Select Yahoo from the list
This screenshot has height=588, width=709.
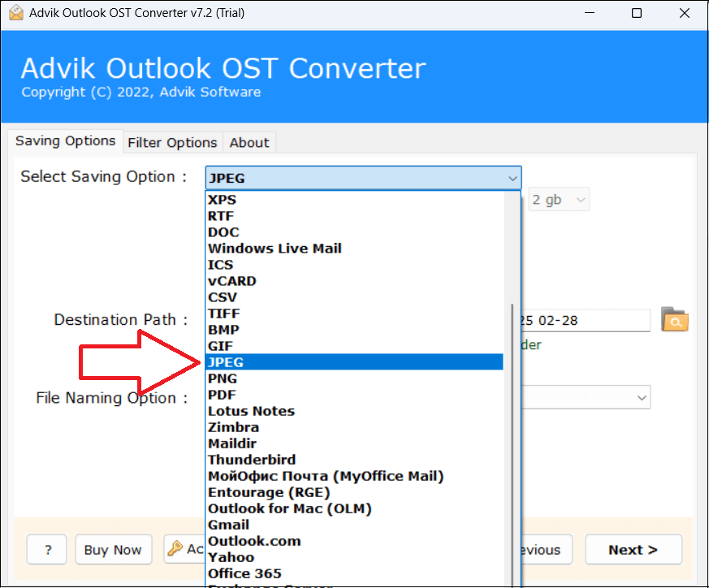(x=354, y=557)
